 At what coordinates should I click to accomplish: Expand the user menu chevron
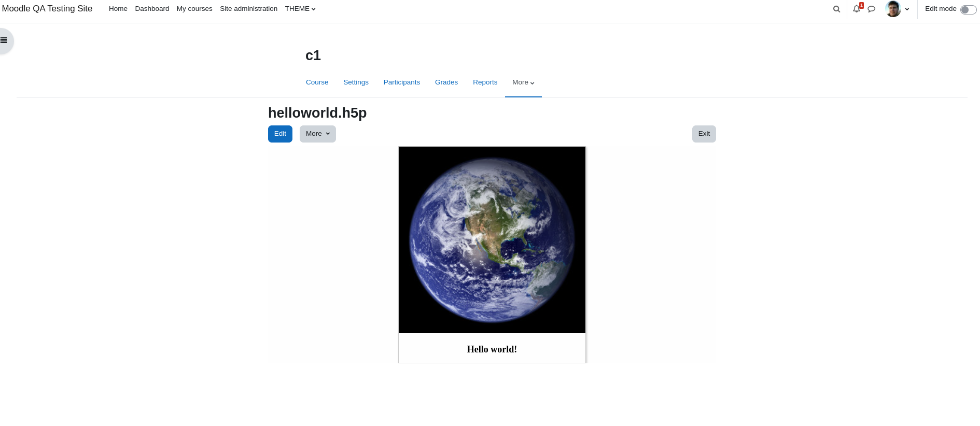pos(907,9)
